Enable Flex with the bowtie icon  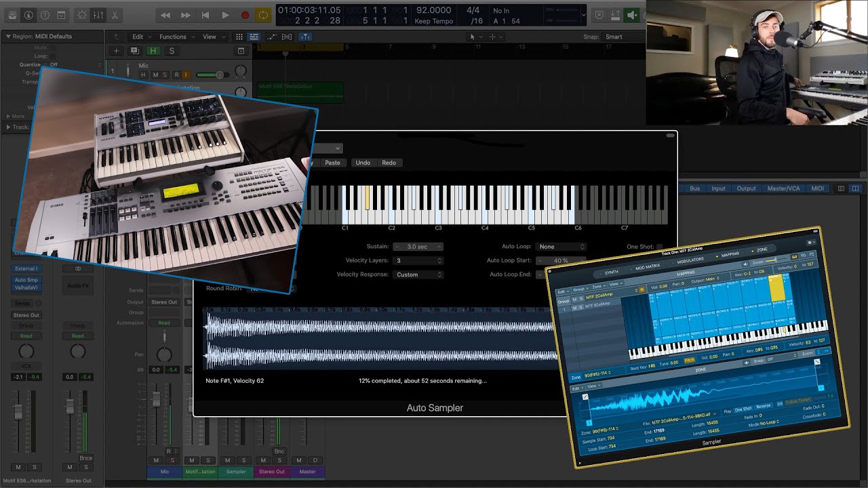click(x=287, y=37)
